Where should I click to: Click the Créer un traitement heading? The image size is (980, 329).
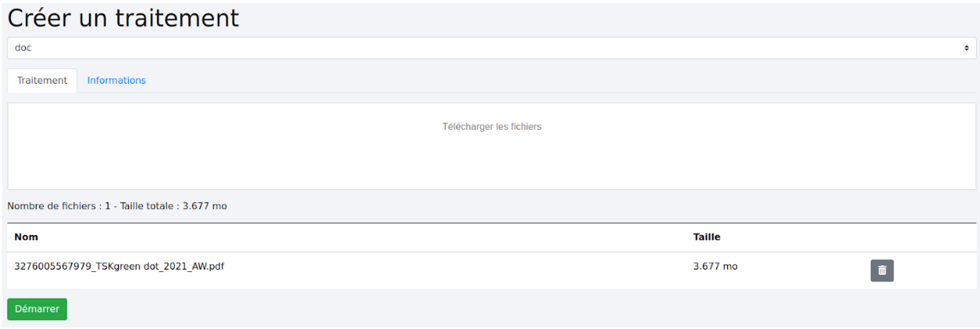124,19
